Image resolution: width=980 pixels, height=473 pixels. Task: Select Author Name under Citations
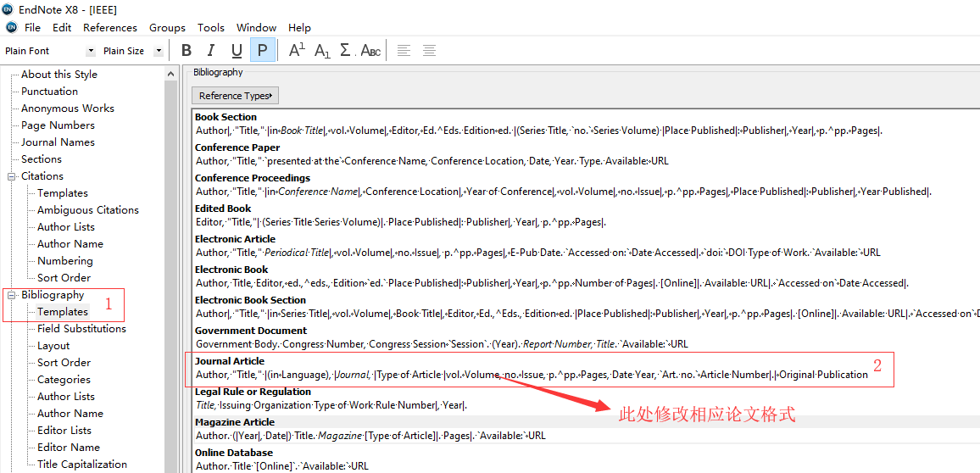70,243
